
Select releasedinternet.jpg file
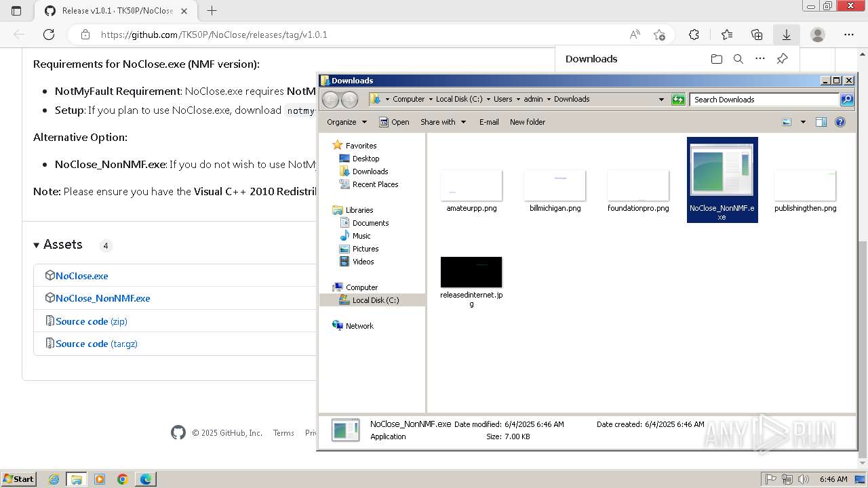[471, 282]
